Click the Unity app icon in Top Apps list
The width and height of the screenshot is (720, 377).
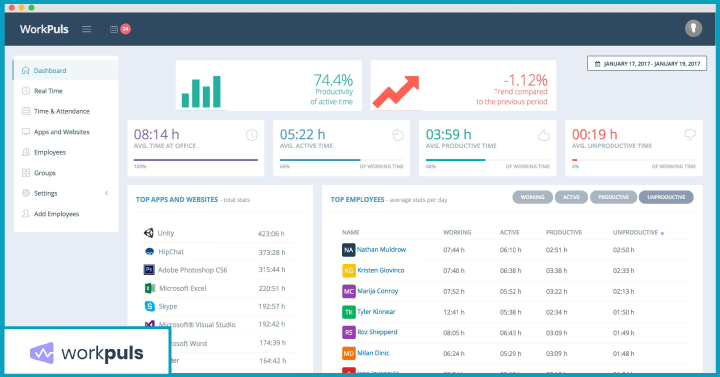(x=149, y=233)
